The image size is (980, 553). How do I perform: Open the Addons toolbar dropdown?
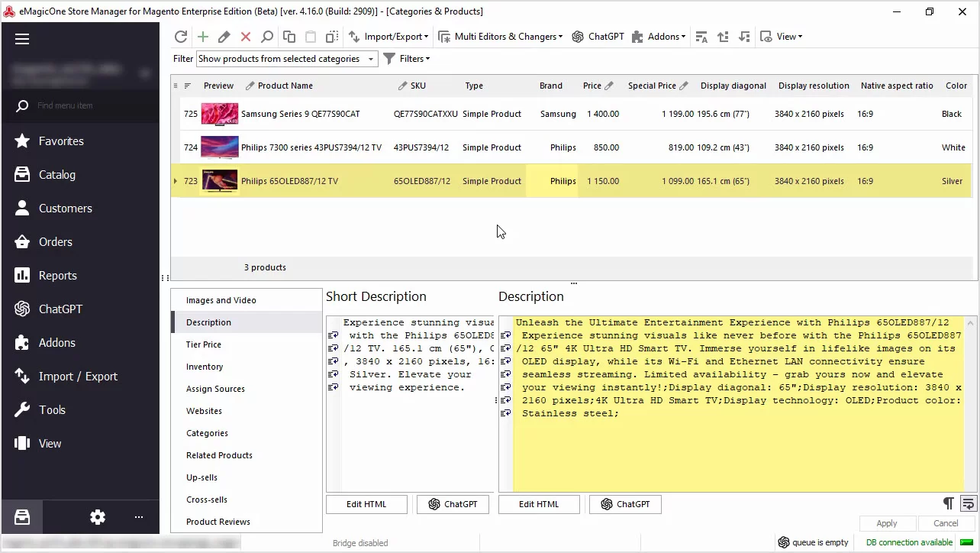[x=659, y=37]
